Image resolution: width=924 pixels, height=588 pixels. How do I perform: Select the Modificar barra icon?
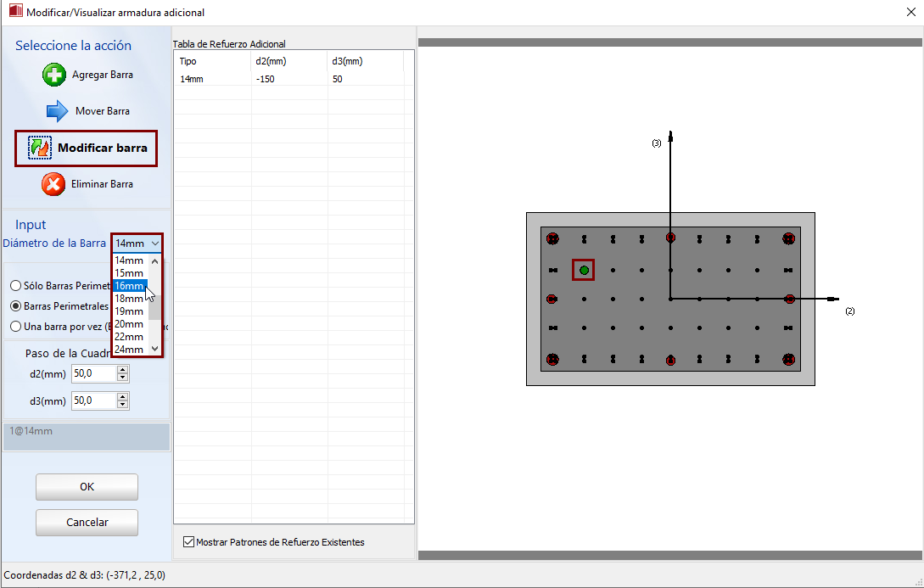point(40,148)
